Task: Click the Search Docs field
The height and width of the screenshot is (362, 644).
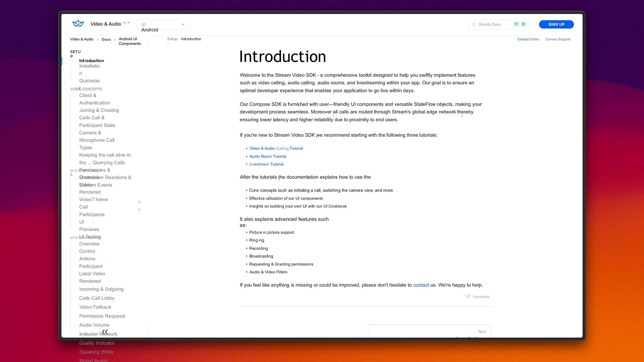Action: pyautogui.click(x=499, y=24)
